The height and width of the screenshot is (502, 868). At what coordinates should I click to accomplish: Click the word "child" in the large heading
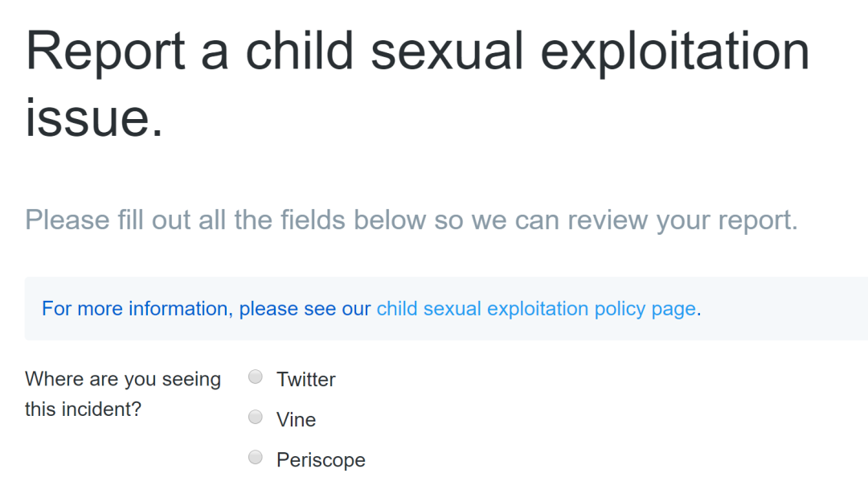[299, 52]
